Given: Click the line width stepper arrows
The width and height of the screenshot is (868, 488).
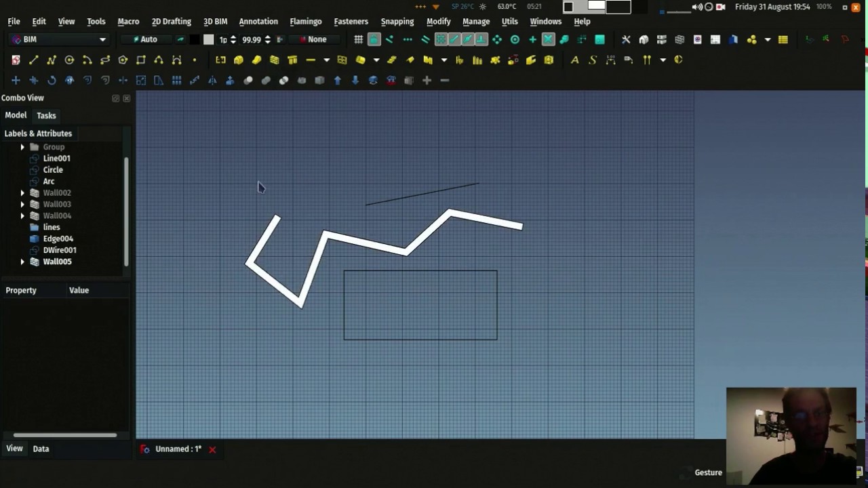Looking at the screenshot, I should tap(233, 40).
